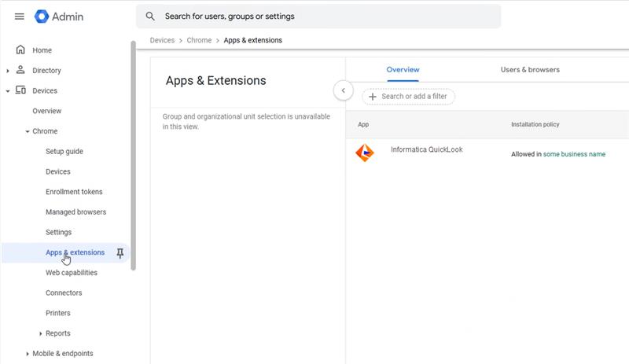
Task: Click Devices in the breadcrumb
Action: pyautogui.click(x=162, y=40)
